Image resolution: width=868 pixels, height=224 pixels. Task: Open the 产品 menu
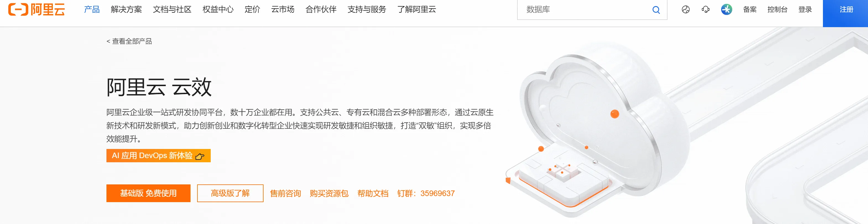[x=92, y=9]
